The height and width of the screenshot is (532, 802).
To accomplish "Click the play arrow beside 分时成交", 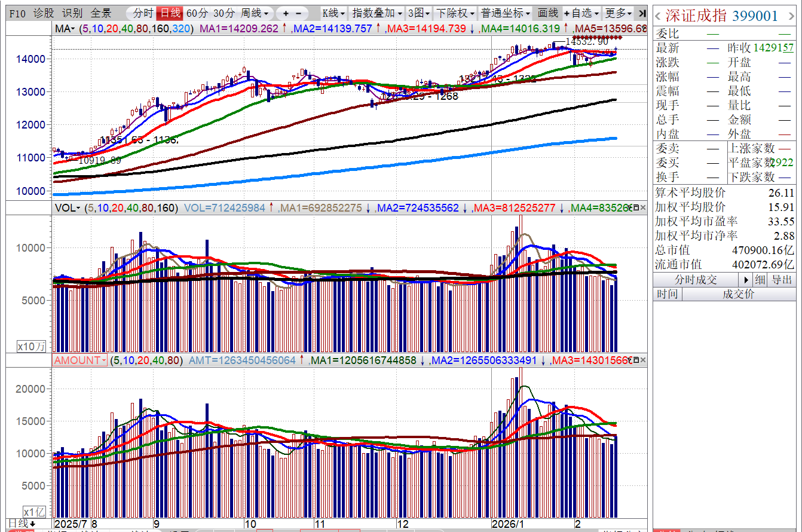I will pyautogui.click(x=745, y=280).
